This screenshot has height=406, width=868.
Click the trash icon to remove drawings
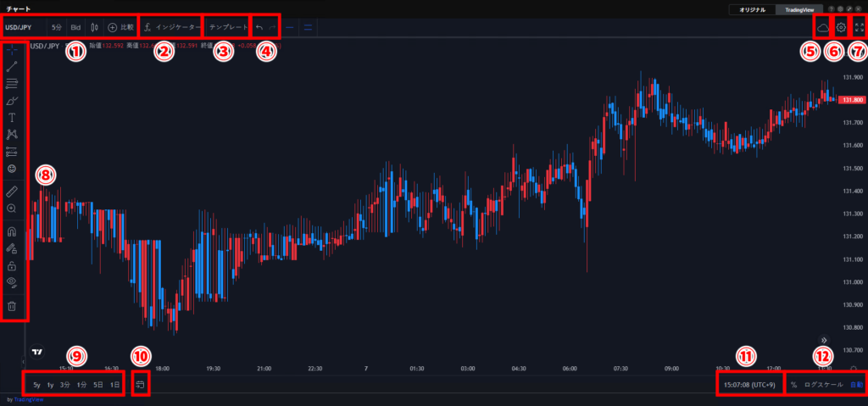tap(13, 305)
